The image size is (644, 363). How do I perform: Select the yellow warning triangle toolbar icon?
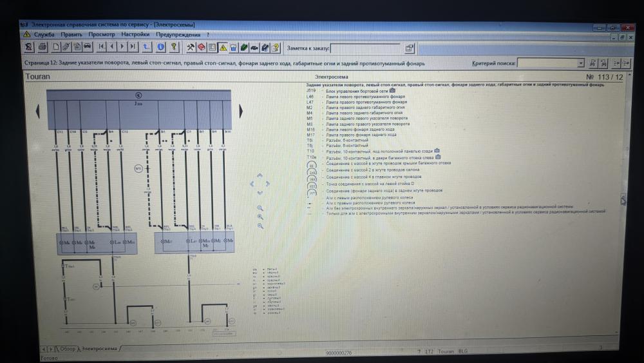pos(223,48)
